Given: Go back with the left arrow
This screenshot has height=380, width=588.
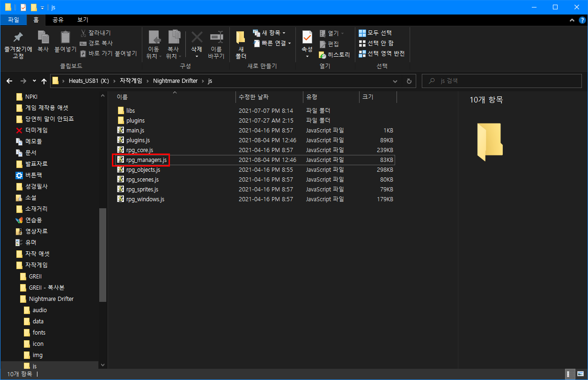Looking at the screenshot, I should click(x=9, y=81).
